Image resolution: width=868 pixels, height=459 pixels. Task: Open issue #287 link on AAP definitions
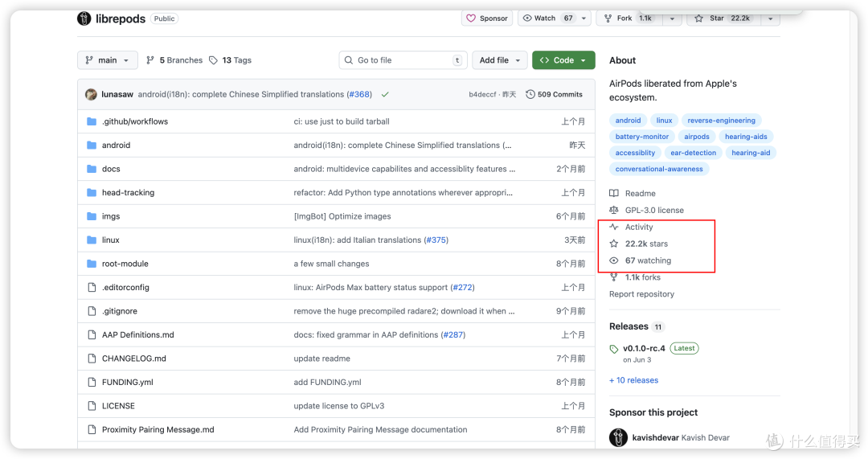tap(453, 335)
